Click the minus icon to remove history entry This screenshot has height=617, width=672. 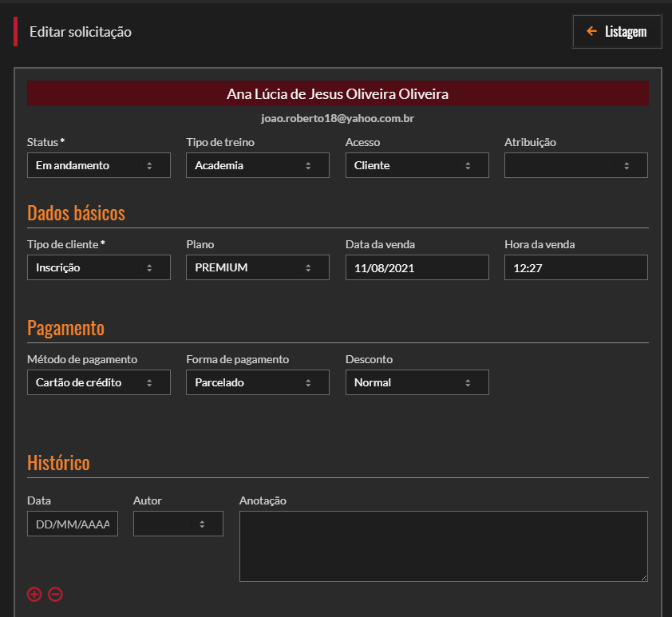(55, 594)
